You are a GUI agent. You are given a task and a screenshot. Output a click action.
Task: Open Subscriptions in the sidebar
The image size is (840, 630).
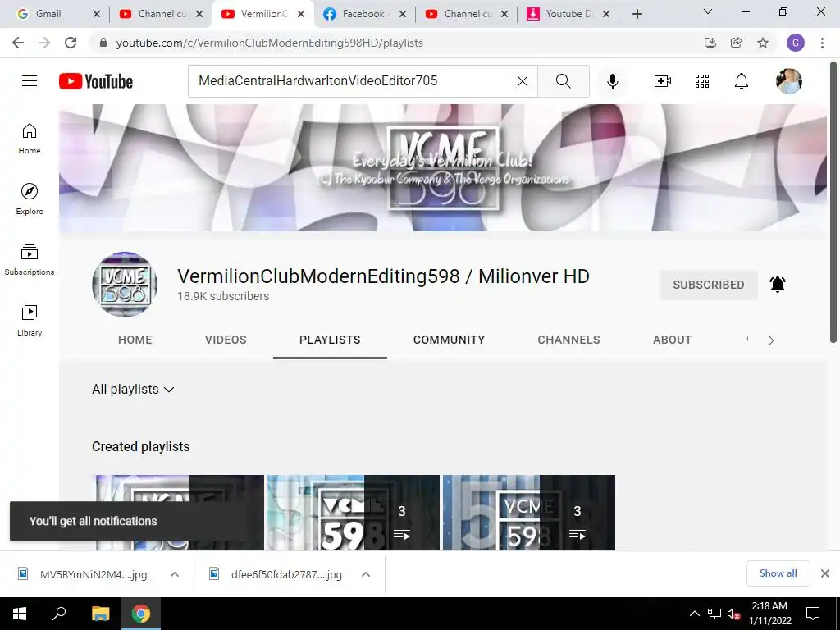[x=30, y=260]
